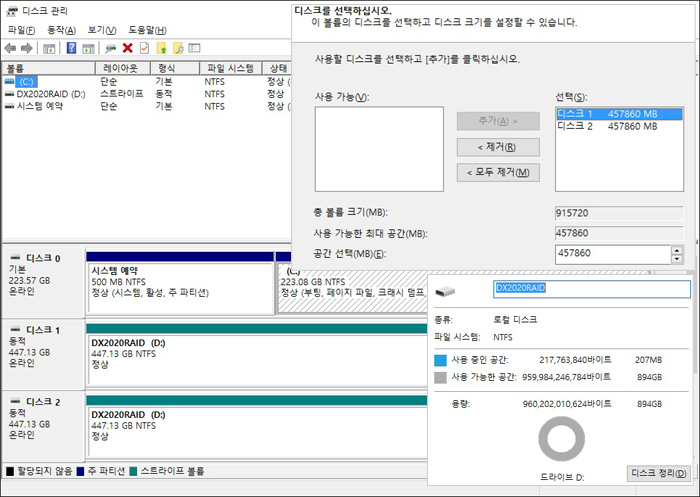Image resolution: width=700 pixels, height=497 pixels.
Task: Click the drive icon beside DX2020RAID (D:) row
Action: pos(9,94)
